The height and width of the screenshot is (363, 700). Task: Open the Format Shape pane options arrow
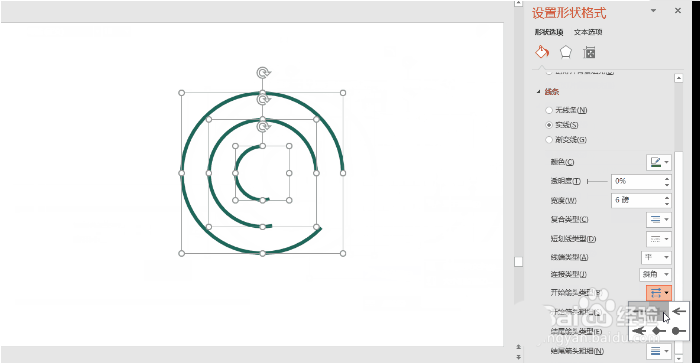[653, 10]
